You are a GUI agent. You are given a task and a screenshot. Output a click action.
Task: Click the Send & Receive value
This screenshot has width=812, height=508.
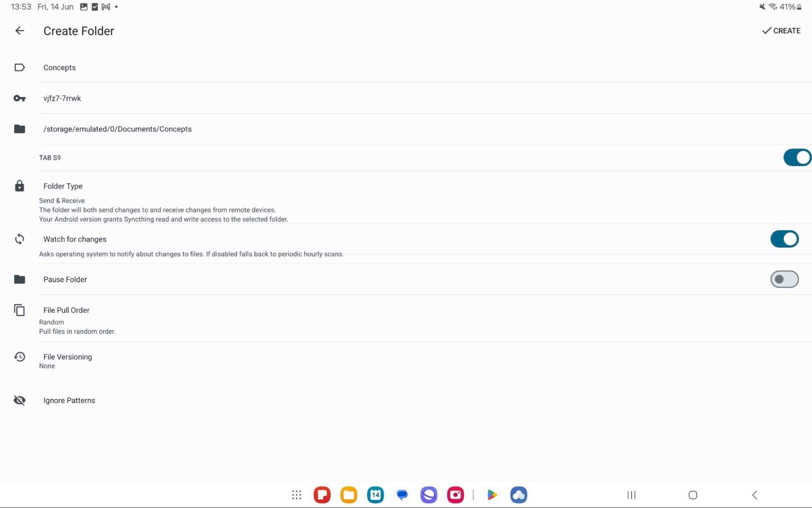pos(62,201)
